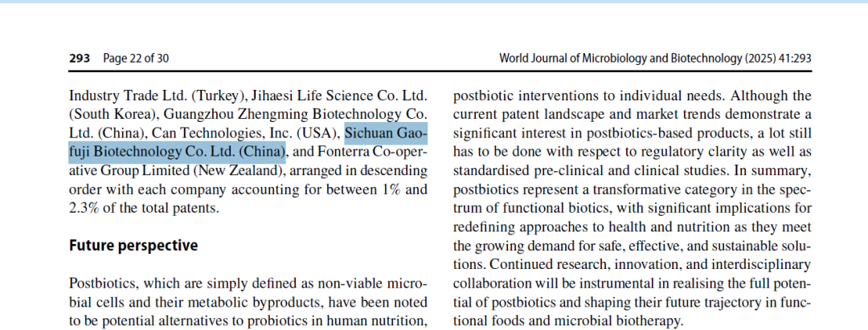This screenshot has width=868, height=330.
Task: Click the bold article number 293
Action: (x=79, y=58)
